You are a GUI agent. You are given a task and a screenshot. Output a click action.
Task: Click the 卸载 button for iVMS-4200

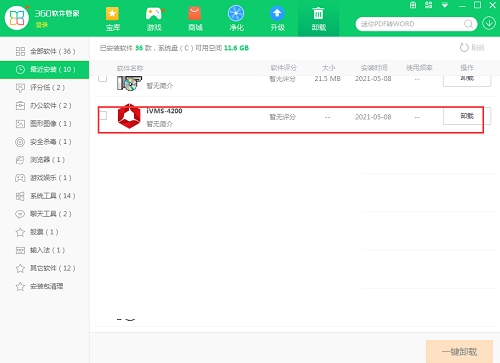467,116
